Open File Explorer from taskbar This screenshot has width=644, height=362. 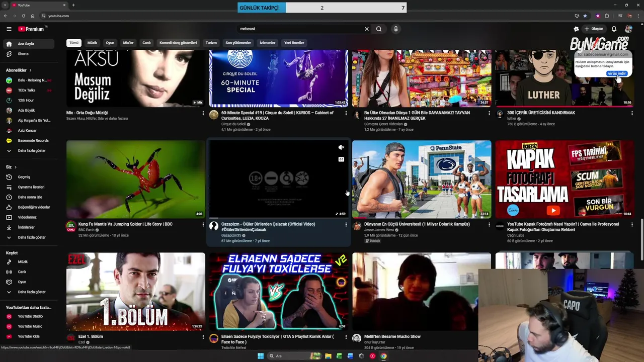[328, 356]
